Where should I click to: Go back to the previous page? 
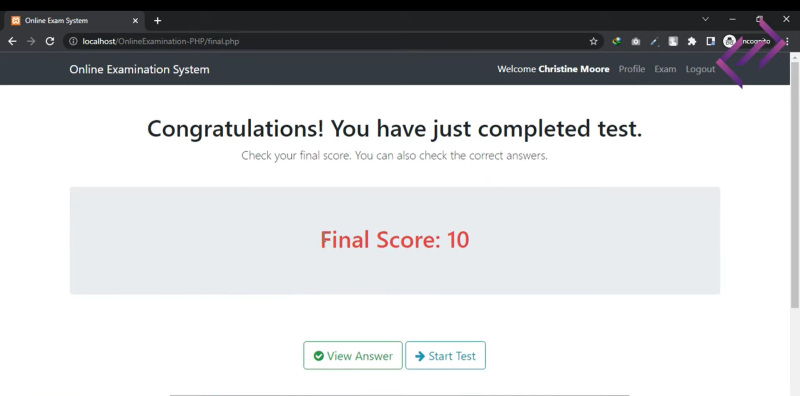(12, 41)
